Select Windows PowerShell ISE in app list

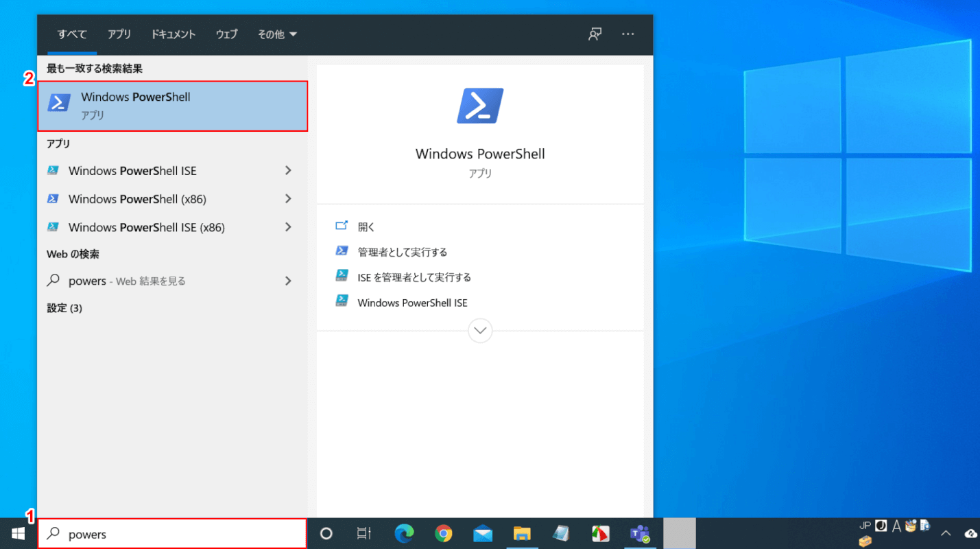point(132,171)
